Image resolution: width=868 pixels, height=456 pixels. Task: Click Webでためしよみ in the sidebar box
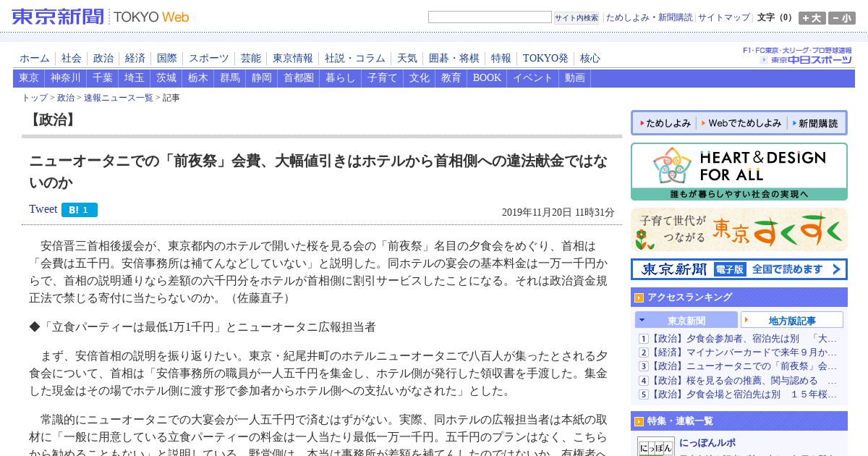click(741, 123)
